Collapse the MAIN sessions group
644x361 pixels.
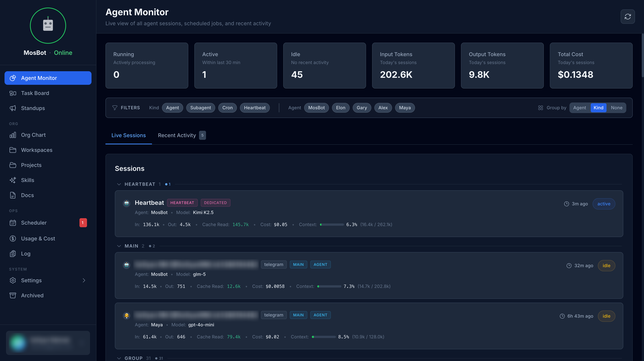pyautogui.click(x=119, y=246)
